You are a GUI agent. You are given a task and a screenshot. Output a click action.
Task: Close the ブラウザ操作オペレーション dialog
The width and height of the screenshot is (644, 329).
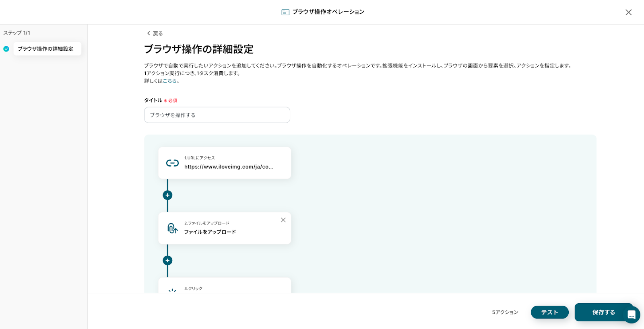click(628, 12)
